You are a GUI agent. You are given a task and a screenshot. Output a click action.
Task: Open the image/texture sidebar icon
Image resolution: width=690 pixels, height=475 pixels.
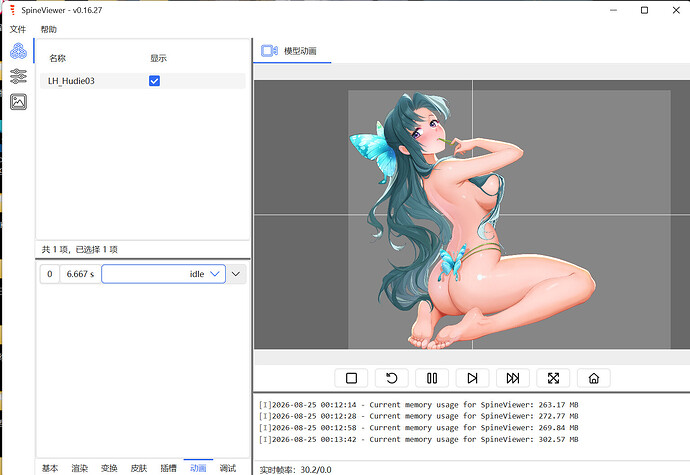[x=18, y=102]
